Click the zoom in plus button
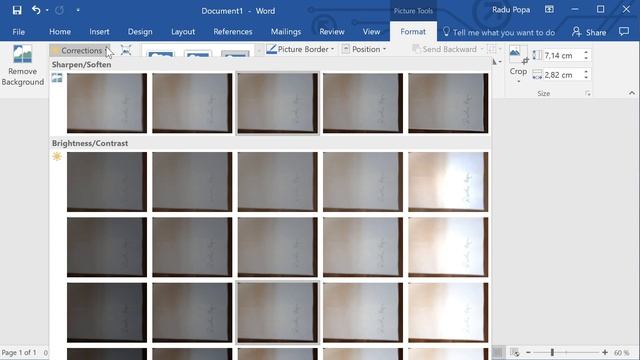The width and height of the screenshot is (640, 360). (x=605, y=352)
